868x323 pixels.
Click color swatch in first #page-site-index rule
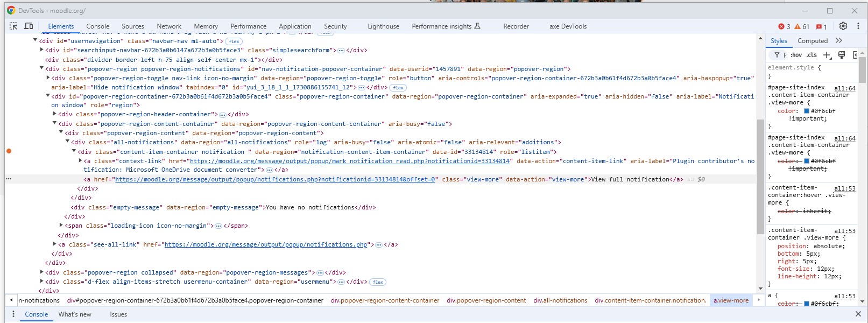tap(807, 111)
